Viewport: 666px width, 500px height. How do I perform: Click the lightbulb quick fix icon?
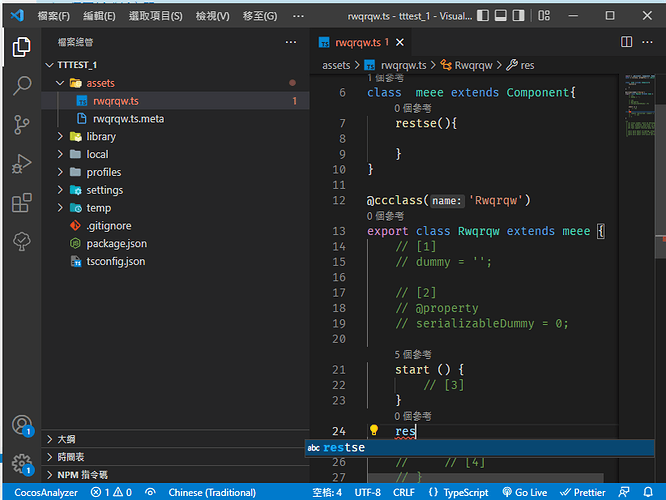[374, 431]
